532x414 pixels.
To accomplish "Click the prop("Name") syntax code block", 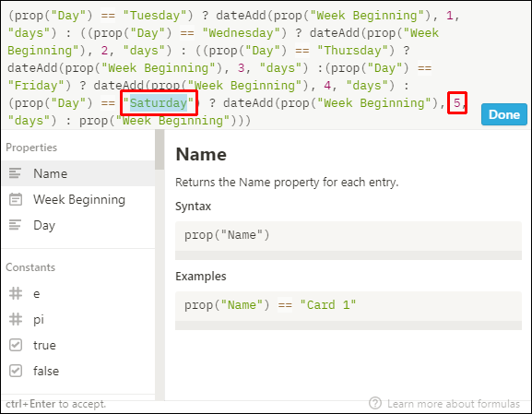I will click(349, 241).
